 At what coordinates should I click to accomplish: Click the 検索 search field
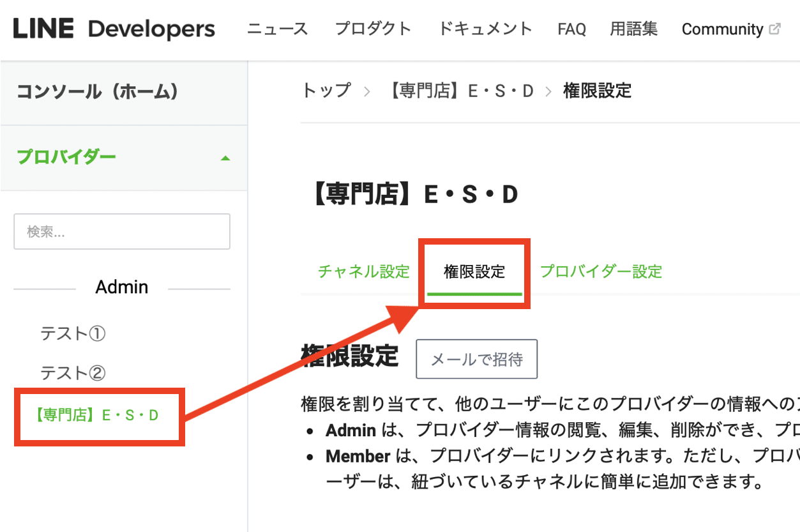pyautogui.click(x=121, y=231)
